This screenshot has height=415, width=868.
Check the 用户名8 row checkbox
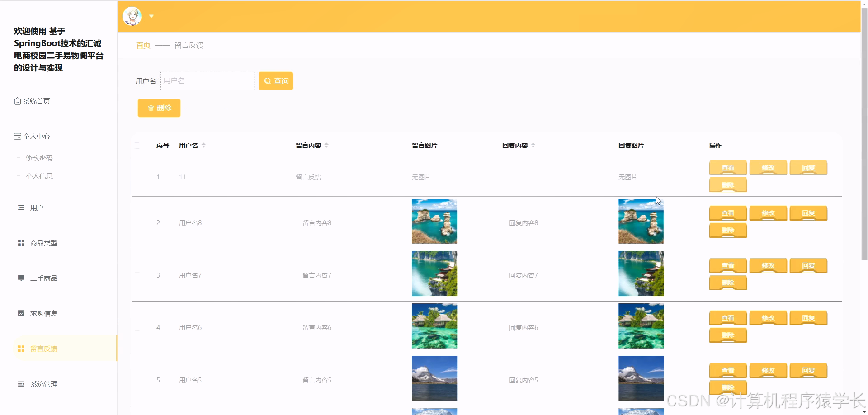[x=137, y=223]
